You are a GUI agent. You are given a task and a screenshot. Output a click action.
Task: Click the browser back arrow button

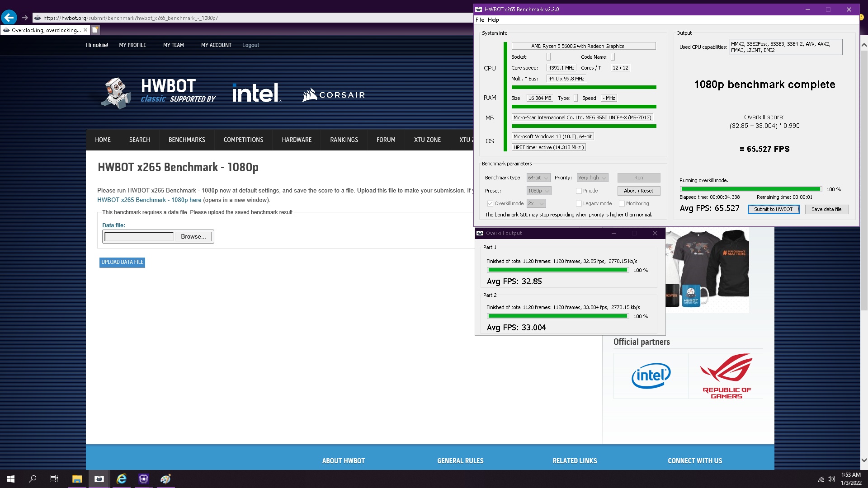[x=9, y=18]
